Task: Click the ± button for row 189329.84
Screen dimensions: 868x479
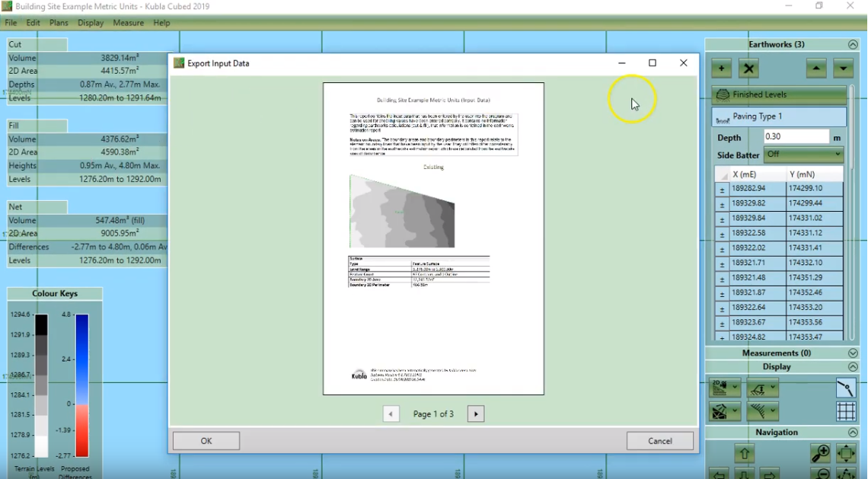Action: 722,219
